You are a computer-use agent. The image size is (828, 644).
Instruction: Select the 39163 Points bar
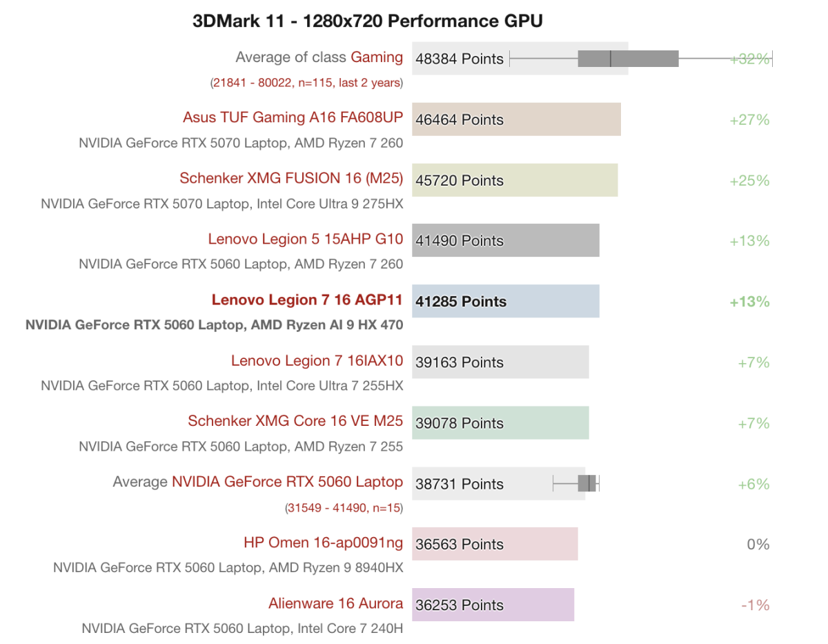[x=500, y=362]
